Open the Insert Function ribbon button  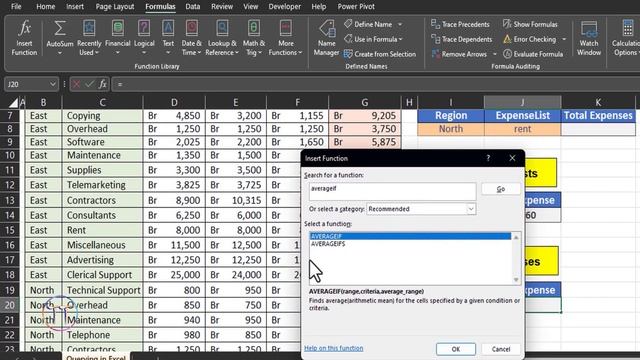tap(24, 38)
